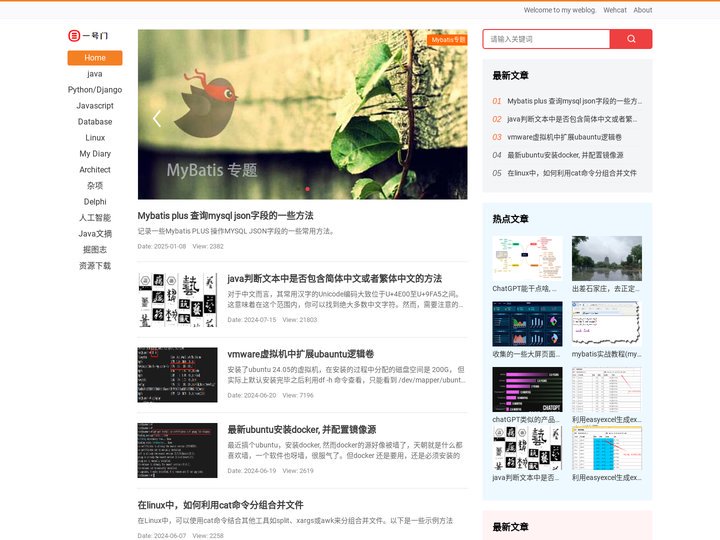The height and width of the screenshot is (540, 720).
Task: Click the Wehcat link in header
Action: [615, 10]
